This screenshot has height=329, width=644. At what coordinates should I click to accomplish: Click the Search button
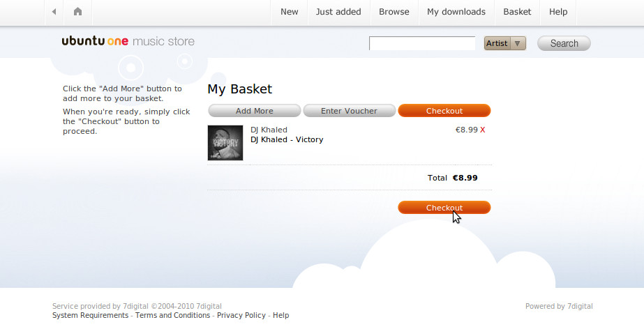(564, 43)
